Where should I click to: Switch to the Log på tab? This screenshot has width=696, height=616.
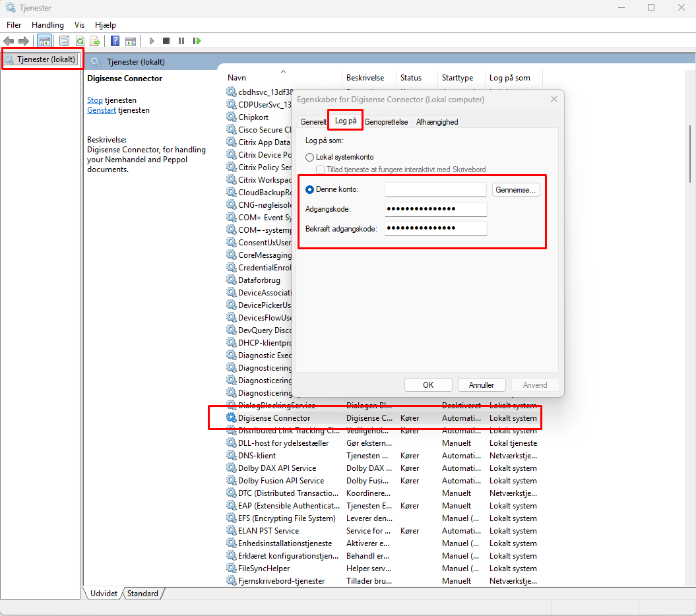click(346, 121)
